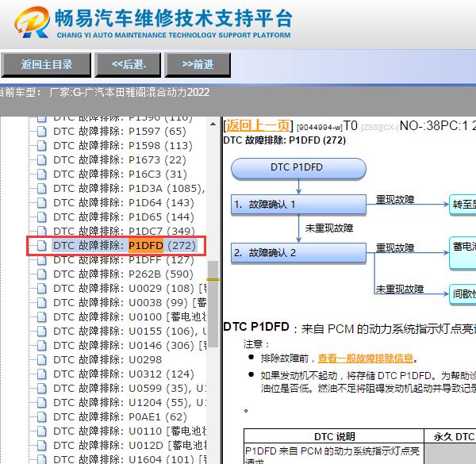
Task: Click the document icon beside P16C3 (31)
Action: point(41,174)
